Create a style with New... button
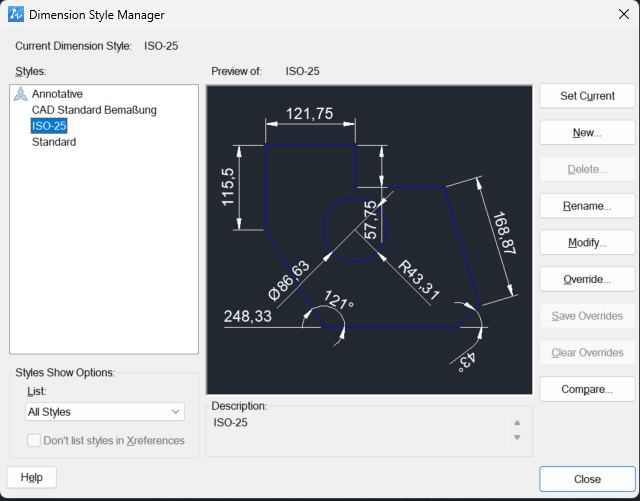640x501 pixels. 587,133
